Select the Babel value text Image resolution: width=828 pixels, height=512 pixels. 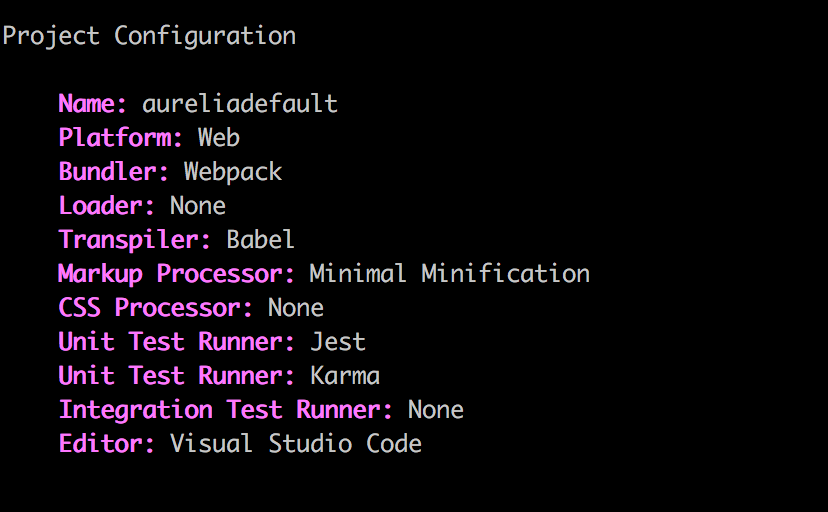tap(261, 240)
